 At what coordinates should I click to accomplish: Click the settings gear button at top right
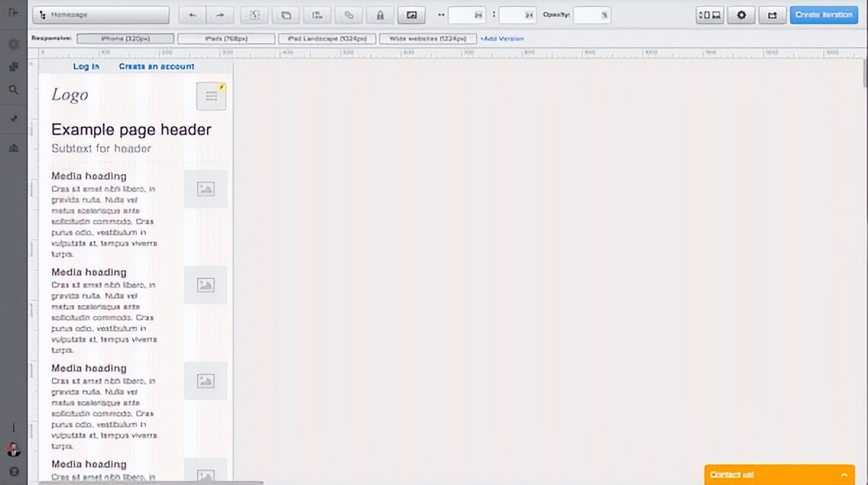click(741, 15)
